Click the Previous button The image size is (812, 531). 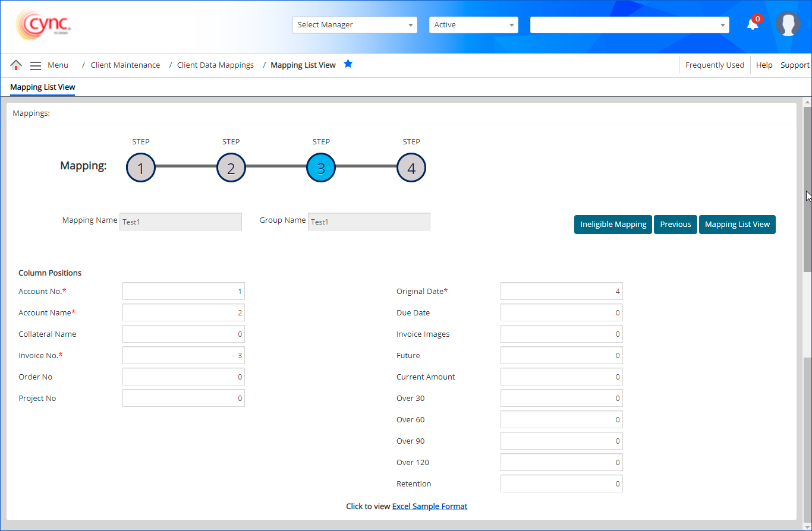click(x=675, y=225)
